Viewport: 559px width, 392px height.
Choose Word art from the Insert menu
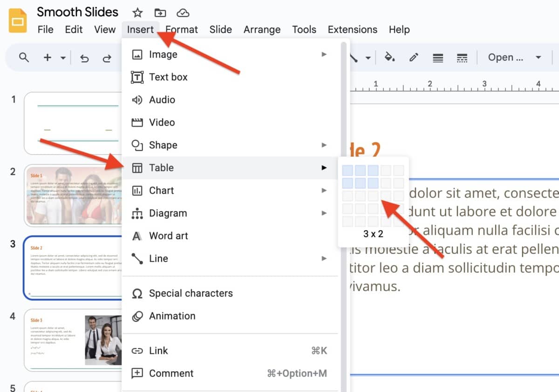[168, 236]
